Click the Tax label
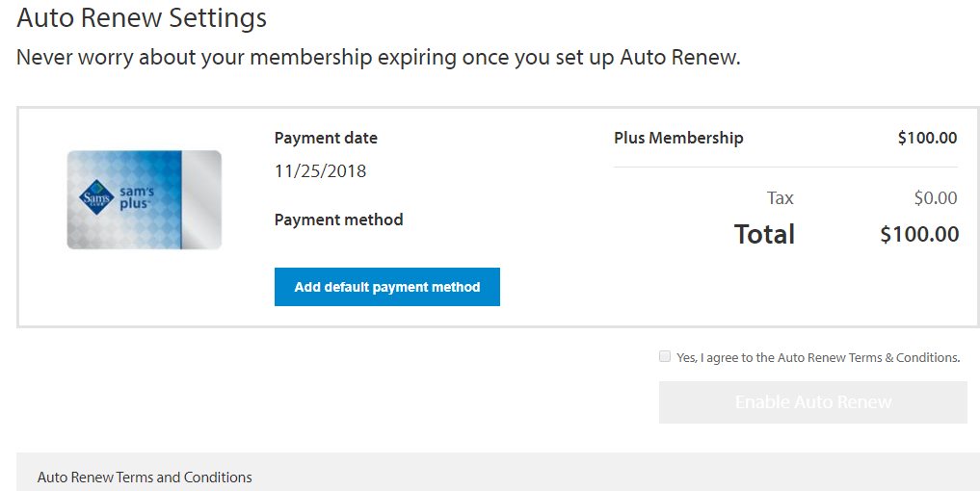980x491 pixels. pos(780,198)
